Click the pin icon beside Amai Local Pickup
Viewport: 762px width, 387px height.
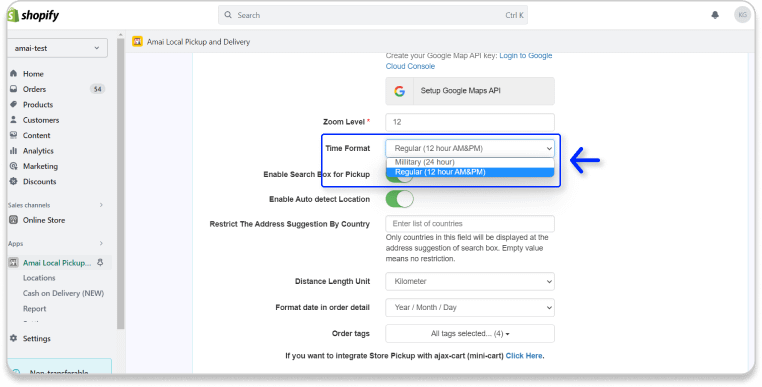(x=100, y=263)
